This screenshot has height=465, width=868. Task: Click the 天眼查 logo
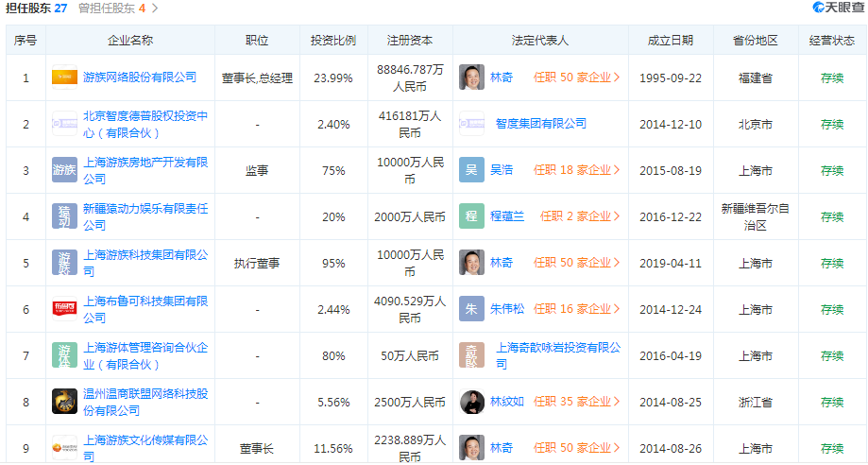pos(836,9)
